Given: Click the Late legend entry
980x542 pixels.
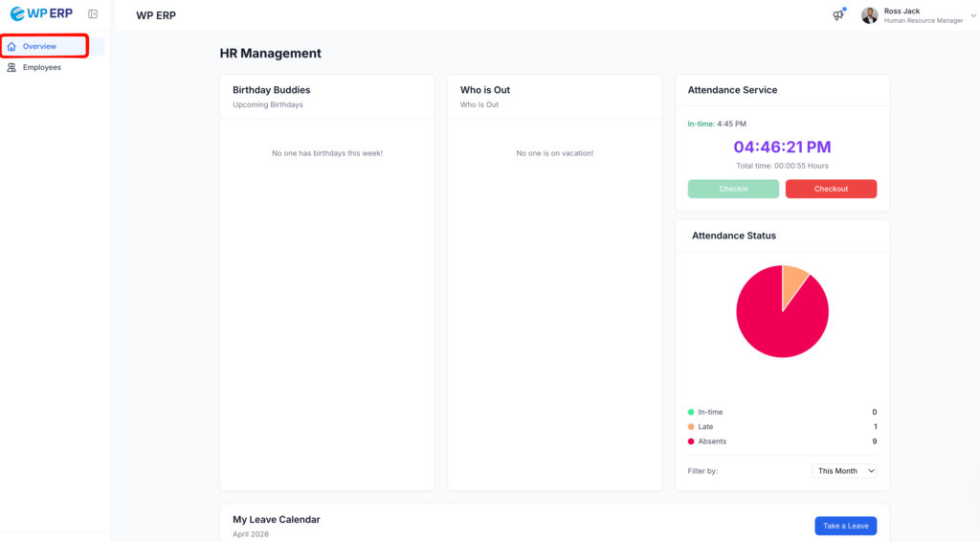Looking at the screenshot, I should [705, 427].
